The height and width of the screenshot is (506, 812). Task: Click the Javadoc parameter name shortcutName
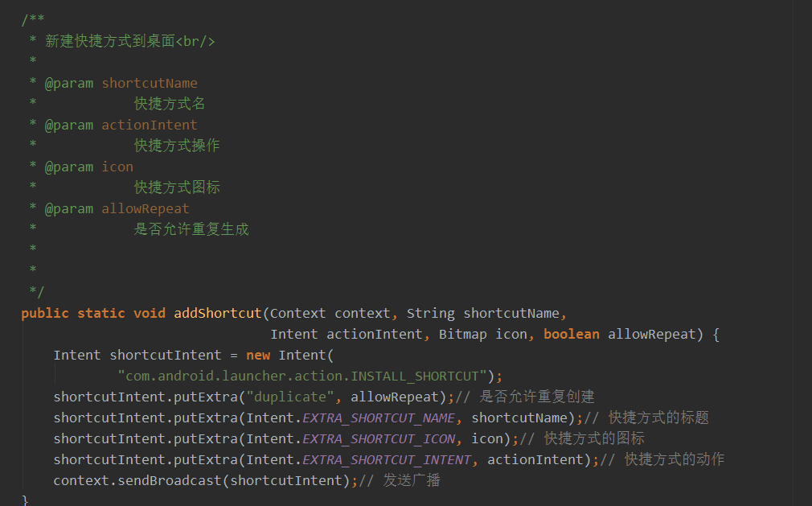(x=150, y=83)
